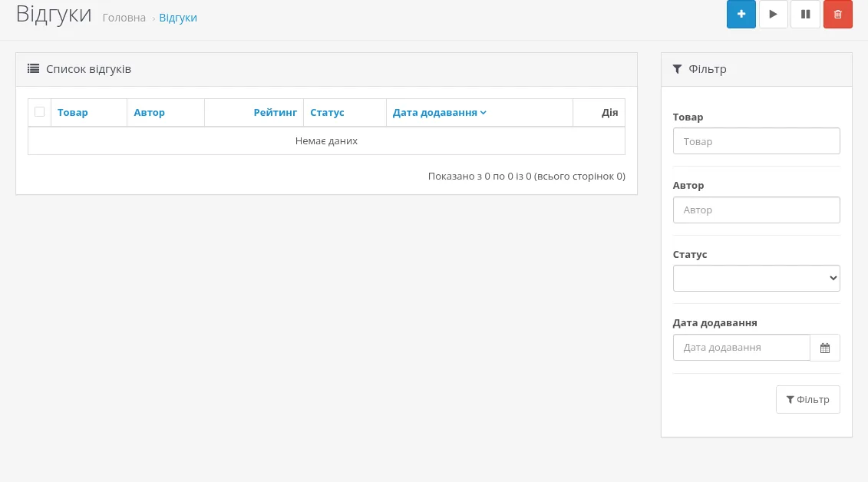Focus the Автор filter input field
The height and width of the screenshot is (482, 868).
(756, 210)
